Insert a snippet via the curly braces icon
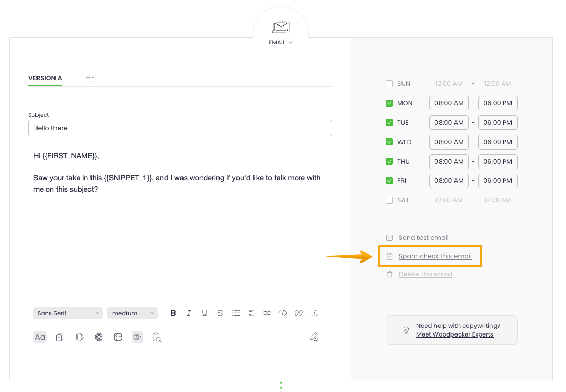The width and height of the screenshot is (566, 392). click(x=79, y=338)
